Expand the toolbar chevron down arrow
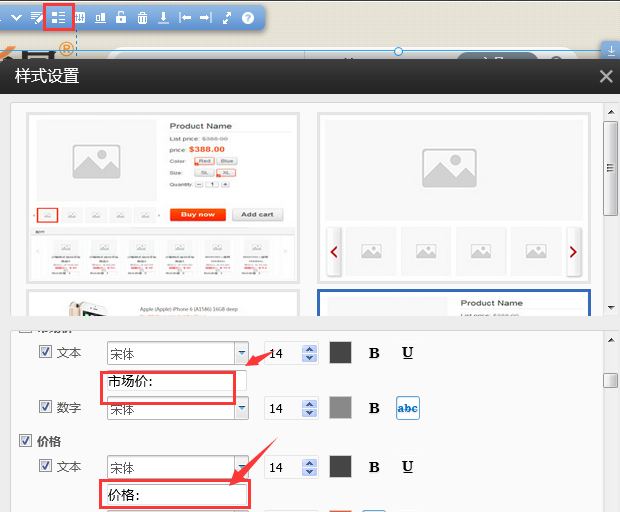Image resolution: width=620 pixels, height=512 pixels. coord(16,18)
